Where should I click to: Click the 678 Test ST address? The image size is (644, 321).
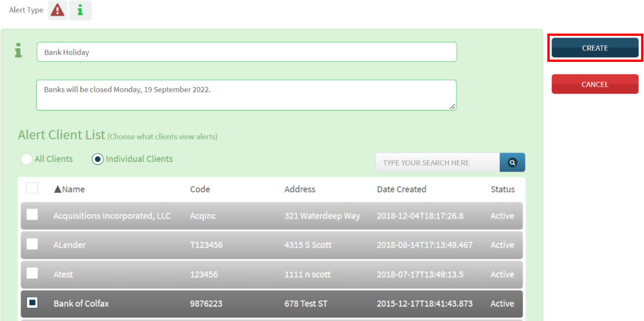tap(306, 304)
